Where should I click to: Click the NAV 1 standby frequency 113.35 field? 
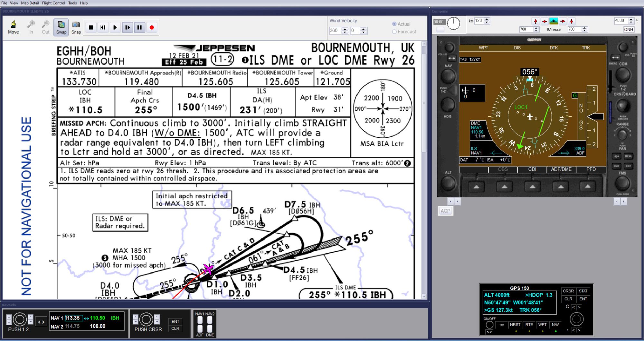point(73,318)
